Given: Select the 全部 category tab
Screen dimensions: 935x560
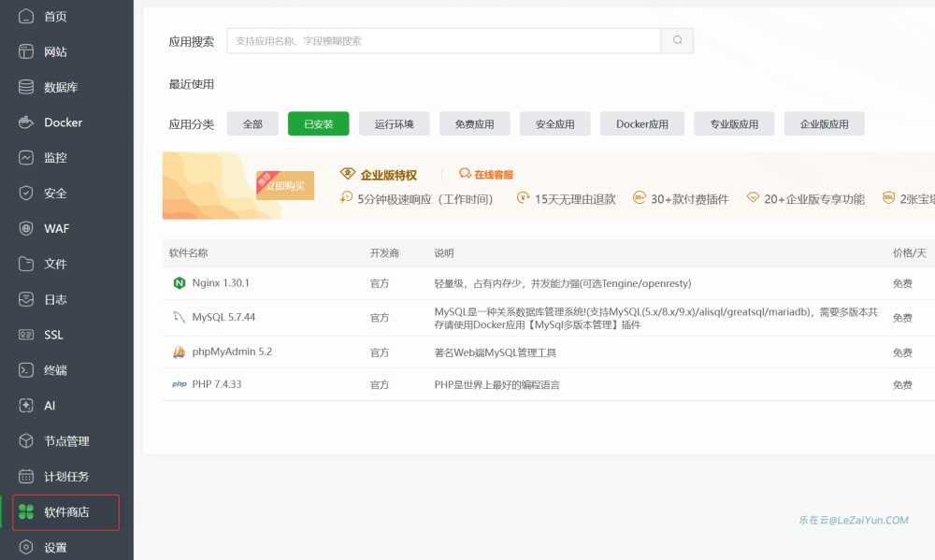Looking at the screenshot, I should 252,123.
